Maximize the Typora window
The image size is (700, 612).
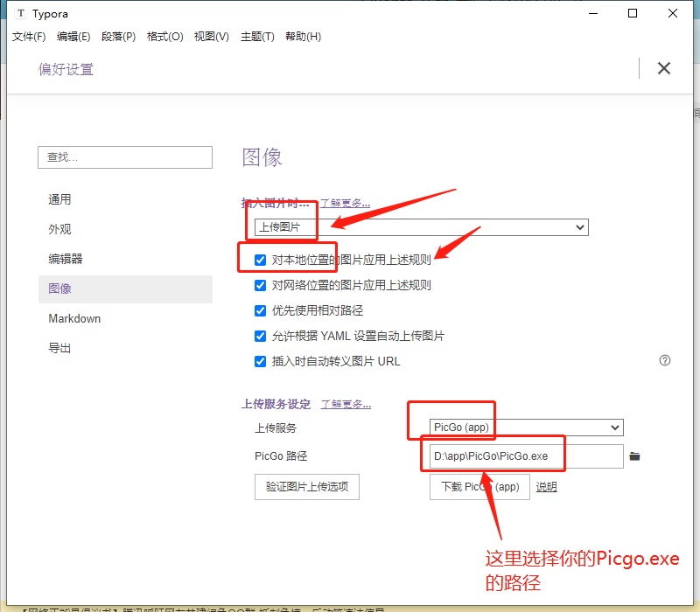point(633,13)
